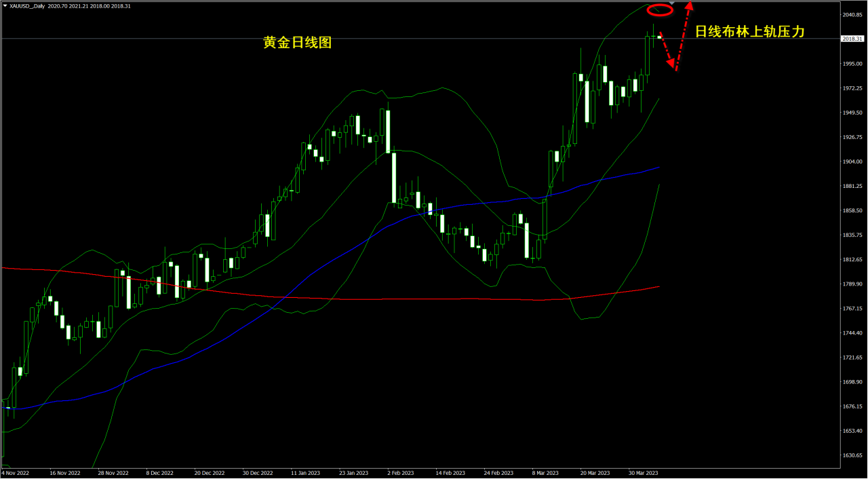868x479 pixels.
Task: Click the 1676.15 price axis label
Action: [852, 406]
